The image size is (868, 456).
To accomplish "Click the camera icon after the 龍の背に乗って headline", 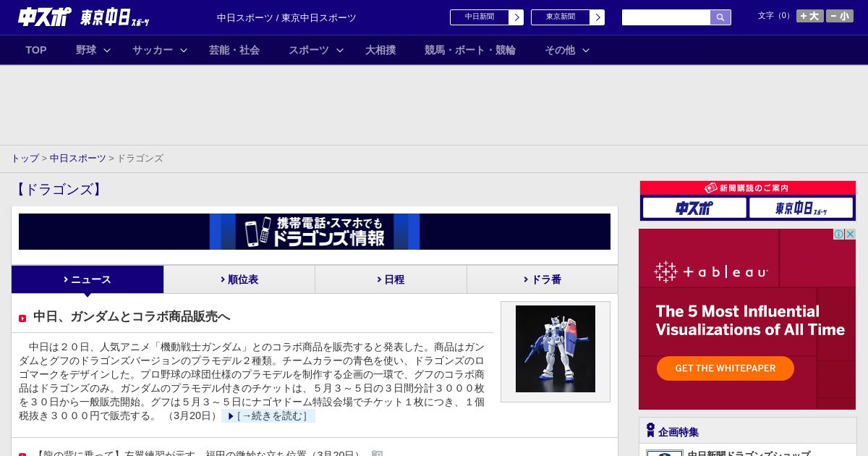I will 376,454.
